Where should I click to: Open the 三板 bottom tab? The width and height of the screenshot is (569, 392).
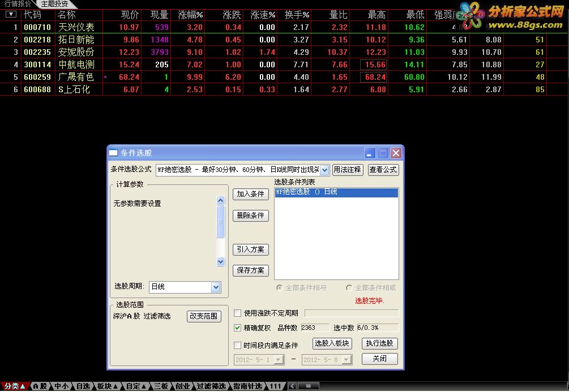(x=161, y=386)
